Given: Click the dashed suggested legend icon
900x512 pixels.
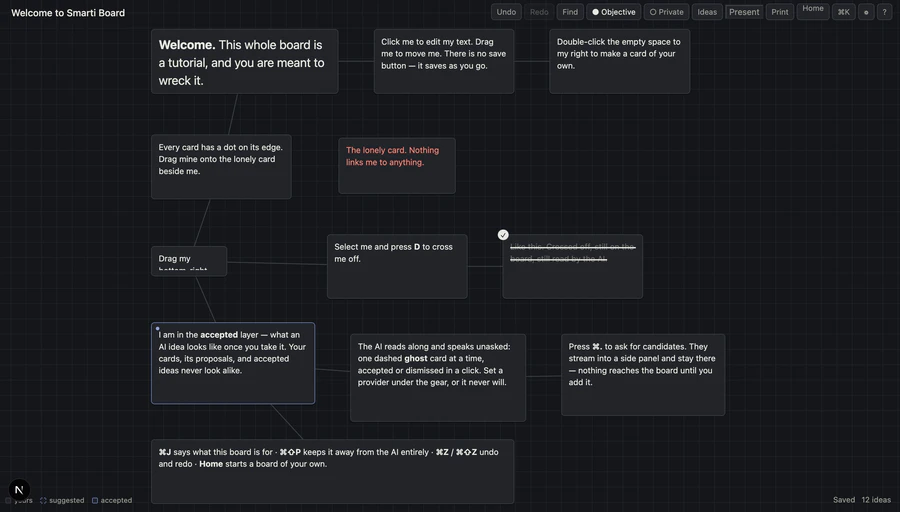Looking at the screenshot, I should (x=43, y=501).
